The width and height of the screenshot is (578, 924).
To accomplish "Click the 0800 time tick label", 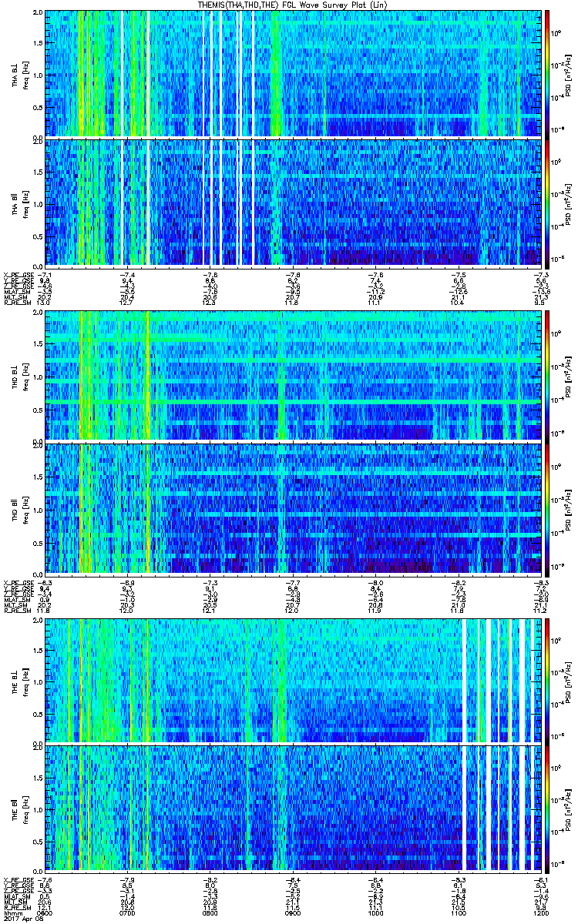I will tap(210, 912).
